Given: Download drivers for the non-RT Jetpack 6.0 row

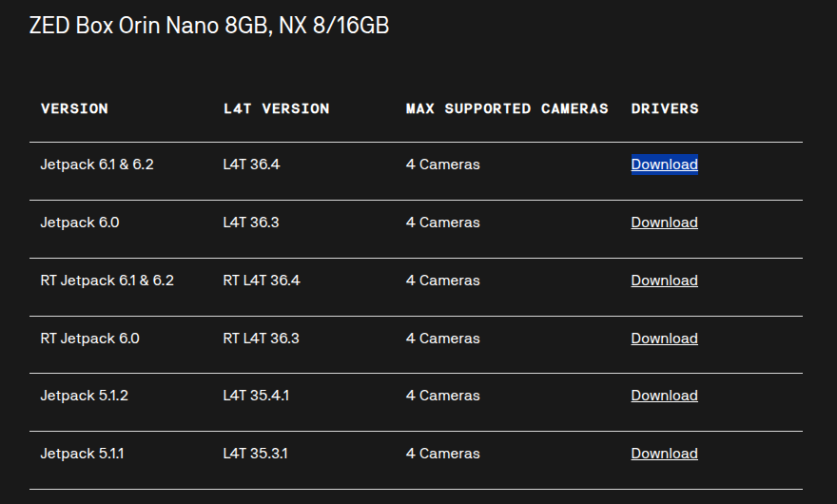Looking at the screenshot, I should click(664, 223).
